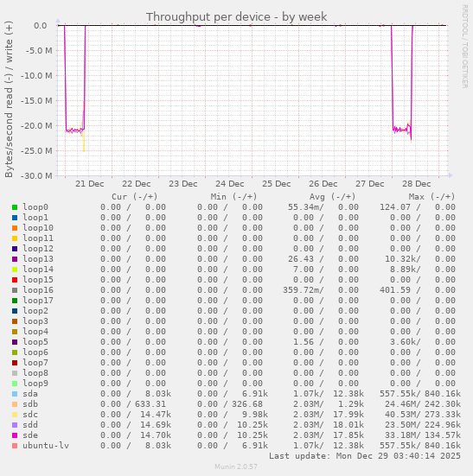Click the 'Avg (-/+)' column header
473x476 pixels.
click(333, 197)
